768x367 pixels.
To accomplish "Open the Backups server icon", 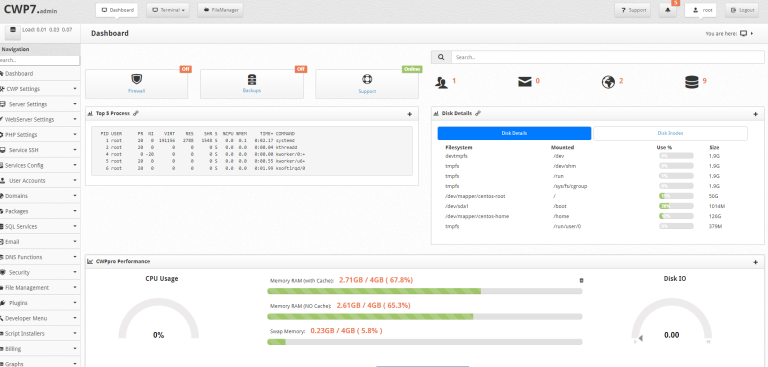I will click(252, 79).
